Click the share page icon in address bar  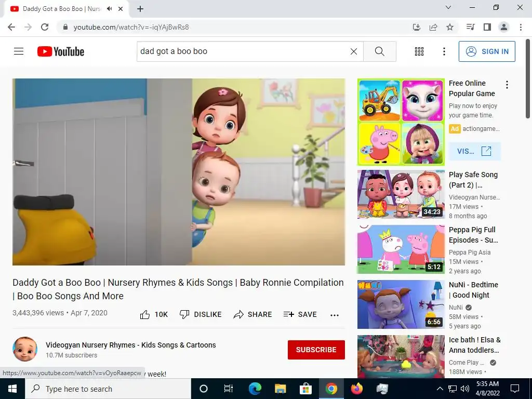433,27
